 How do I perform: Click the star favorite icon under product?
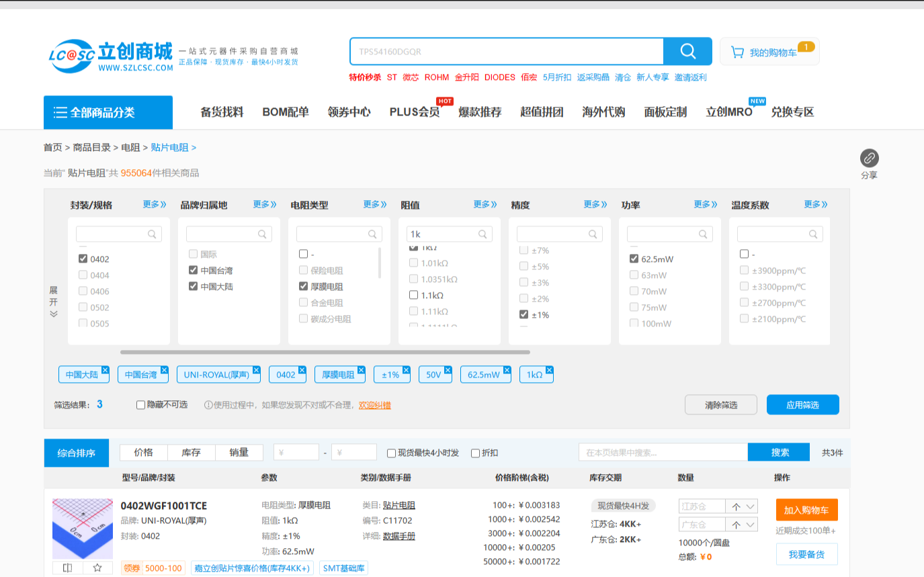(97, 568)
